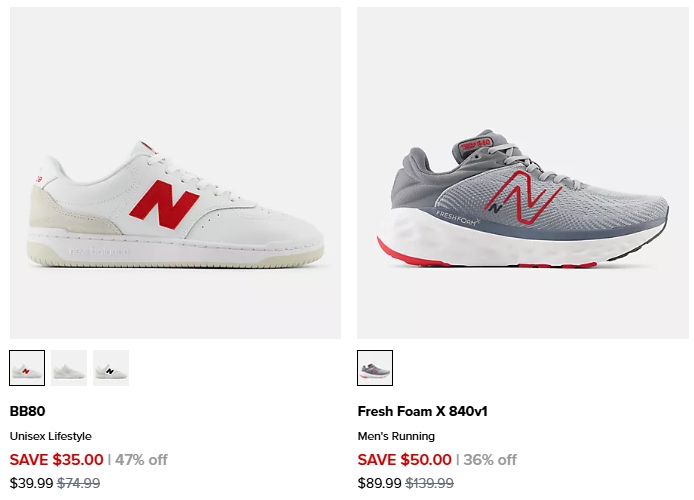Open the BB80 sneaker product image

(175, 173)
